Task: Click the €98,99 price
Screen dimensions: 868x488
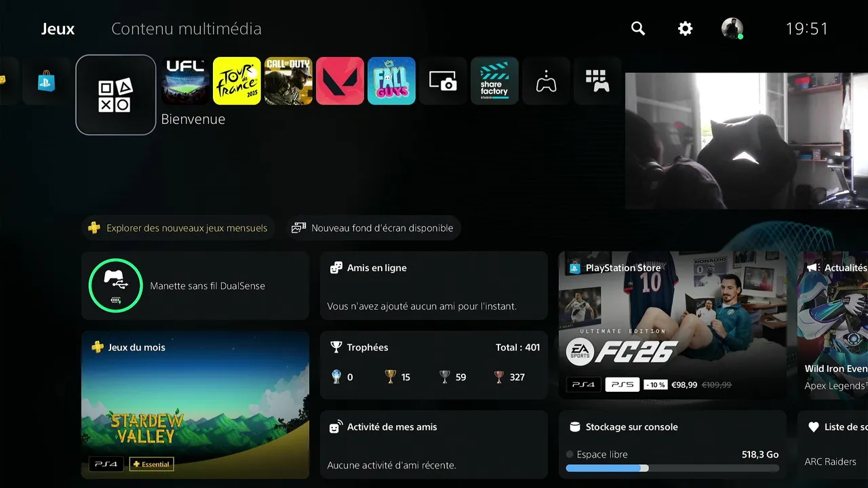Action: point(684,384)
